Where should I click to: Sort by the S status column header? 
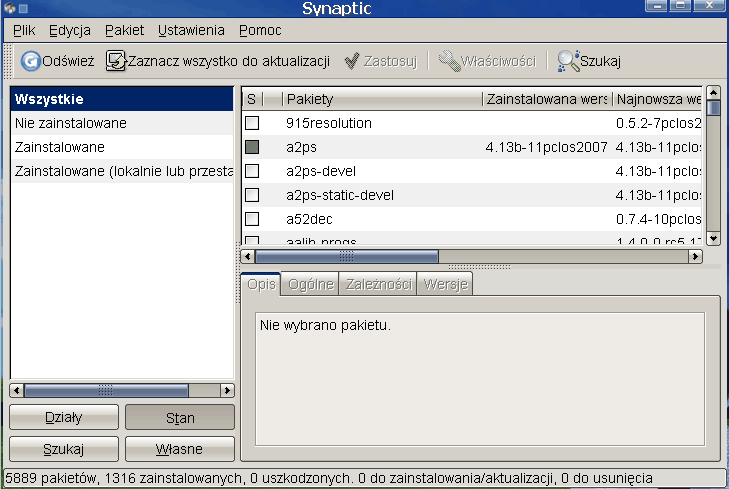pos(253,99)
